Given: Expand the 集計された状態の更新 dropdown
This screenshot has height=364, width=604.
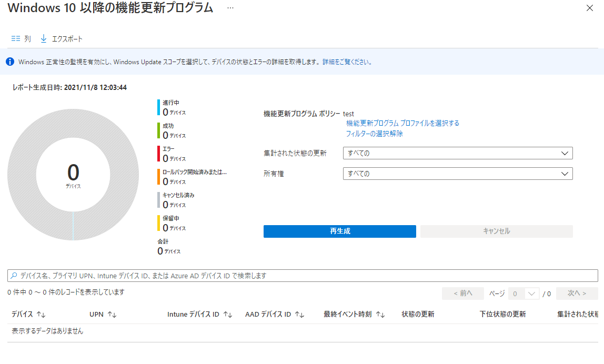Looking at the screenshot, I should (x=565, y=153).
